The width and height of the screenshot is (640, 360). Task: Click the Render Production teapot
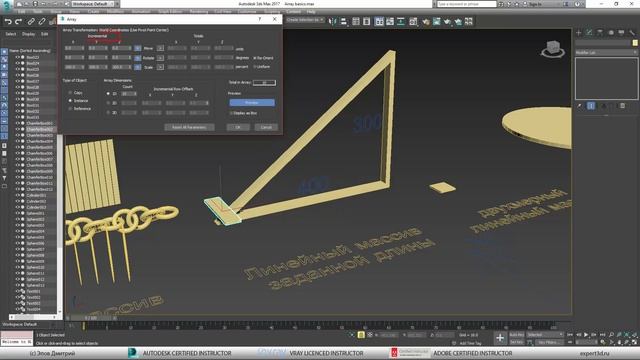(447, 21)
